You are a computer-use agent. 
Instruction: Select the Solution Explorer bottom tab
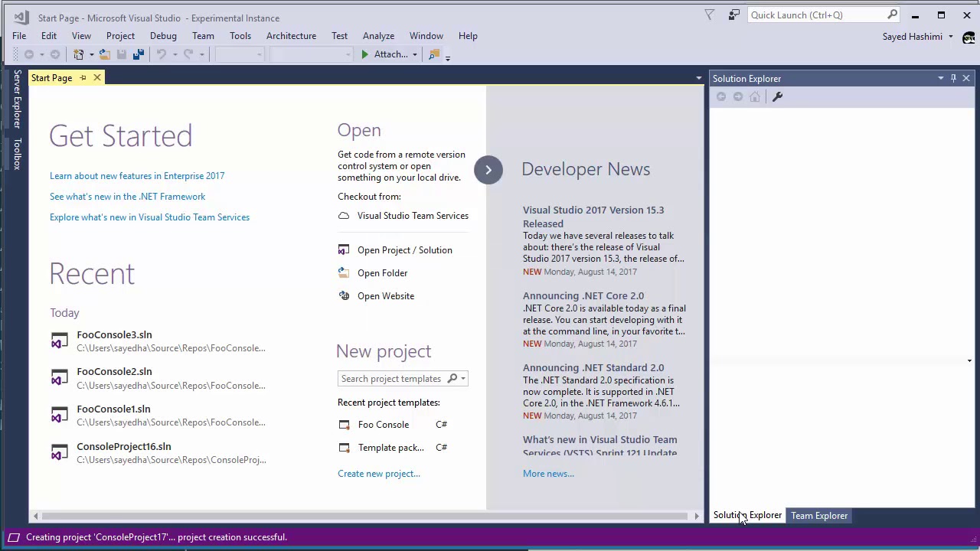(x=747, y=516)
